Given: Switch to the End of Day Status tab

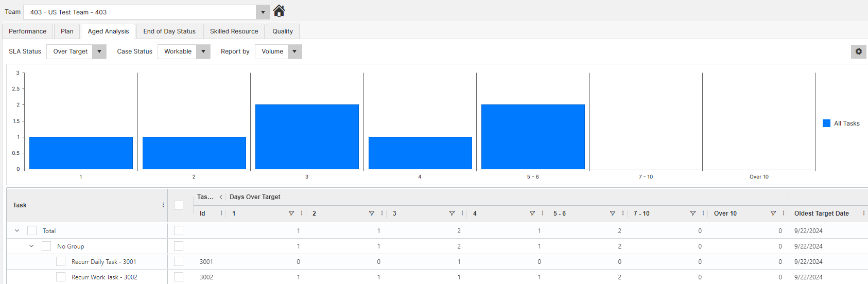Looking at the screenshot, I should pyautogui.click(x=169, y=31).
